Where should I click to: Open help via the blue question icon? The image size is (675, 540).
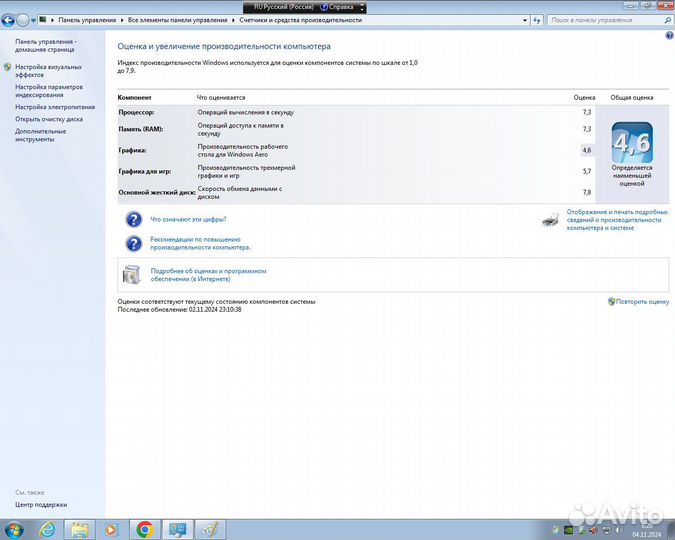point(669,36)
